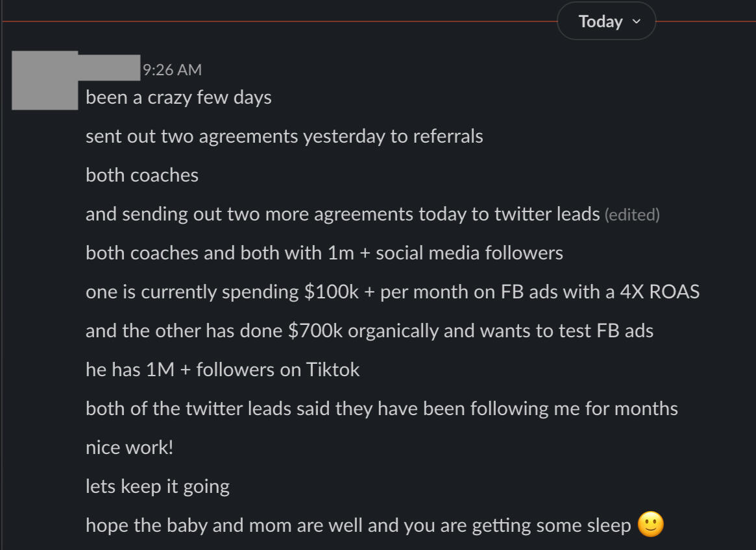Image resolution: width=756 pixels, height=550 pixels.
Task: Click the smiley face emoji
Action: [x=651, y=525]
